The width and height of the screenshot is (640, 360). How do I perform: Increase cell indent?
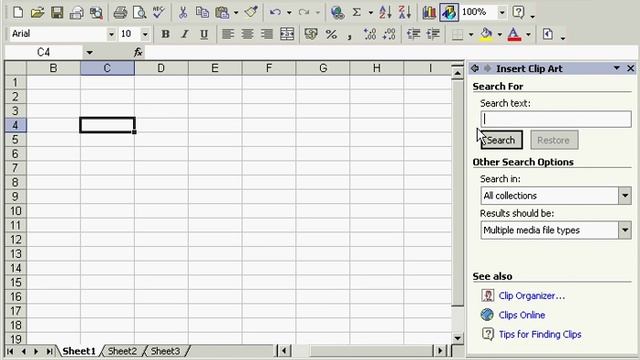[x=433, y=34]
